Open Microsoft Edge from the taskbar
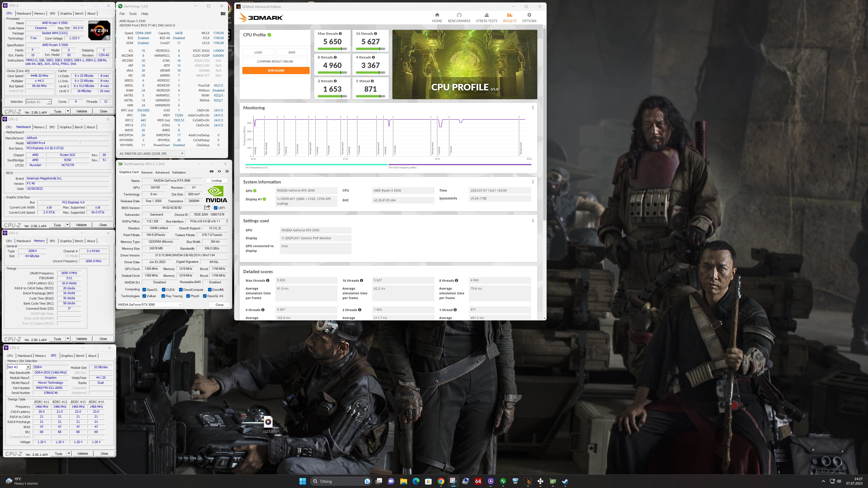 pyautogui.click(x=416, y=481)
